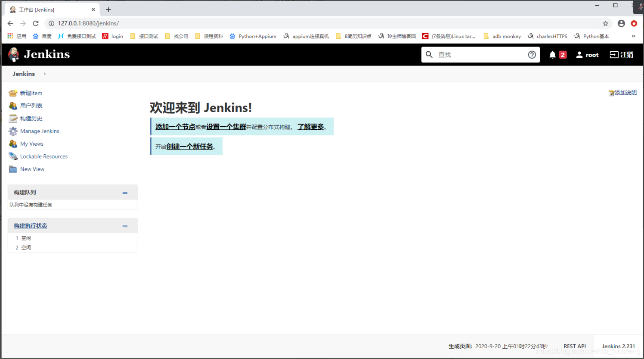Click the My Views icon
The image size is (644, 359).
click(13, 144)
